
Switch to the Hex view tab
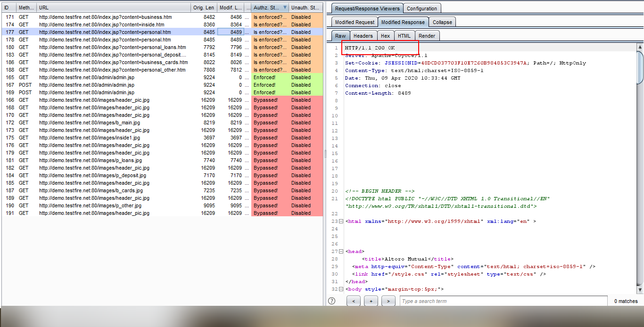(x=385, y=36)
